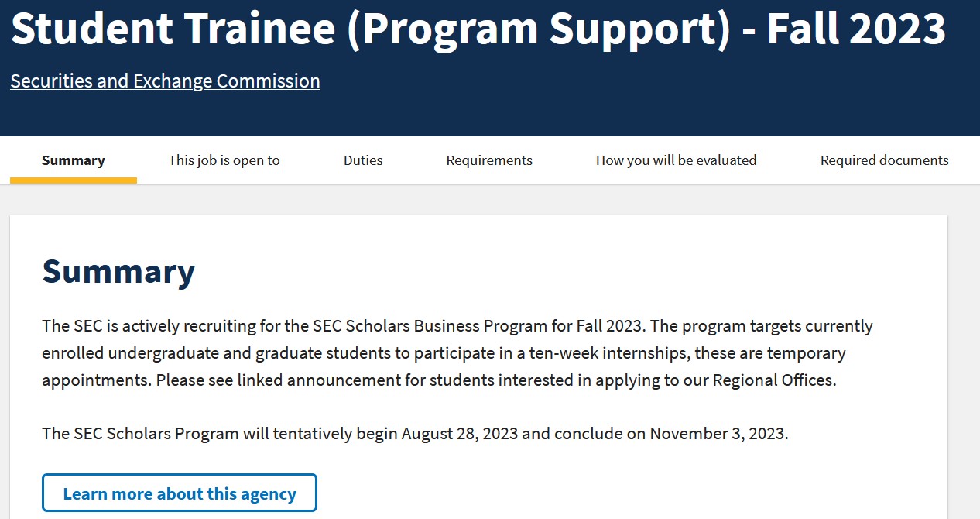Click the 'Fall 2023' text in the title
This screenshot has width=980, height=519.
[x=856, y=29]
